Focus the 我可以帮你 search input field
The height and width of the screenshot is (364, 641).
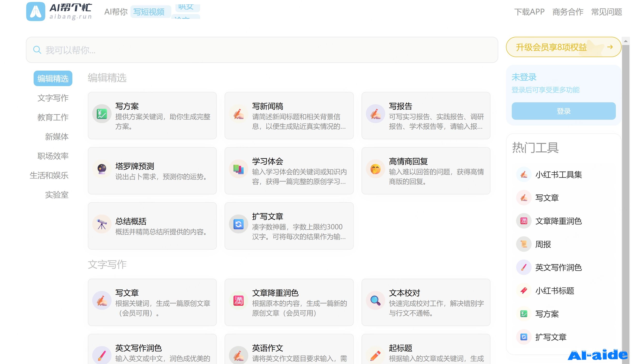click(262, 50)
